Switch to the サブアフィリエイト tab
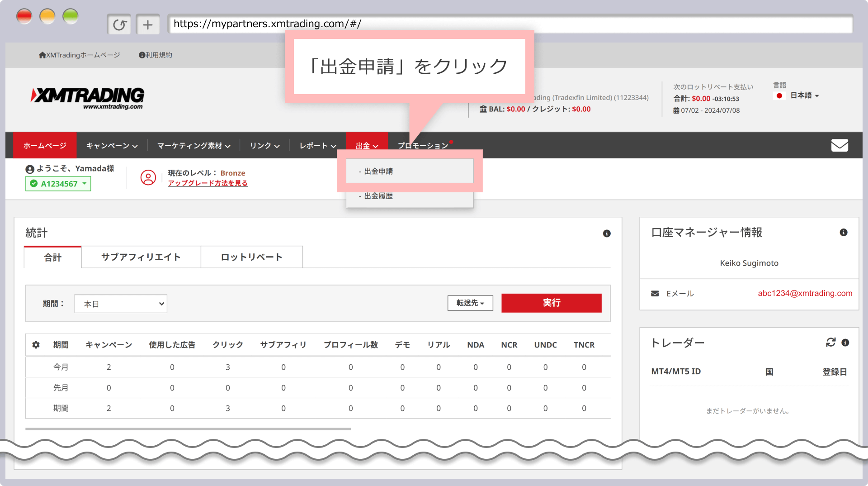Image resolution: width=868 pixels, height=486 pixels. click(141, 257)
